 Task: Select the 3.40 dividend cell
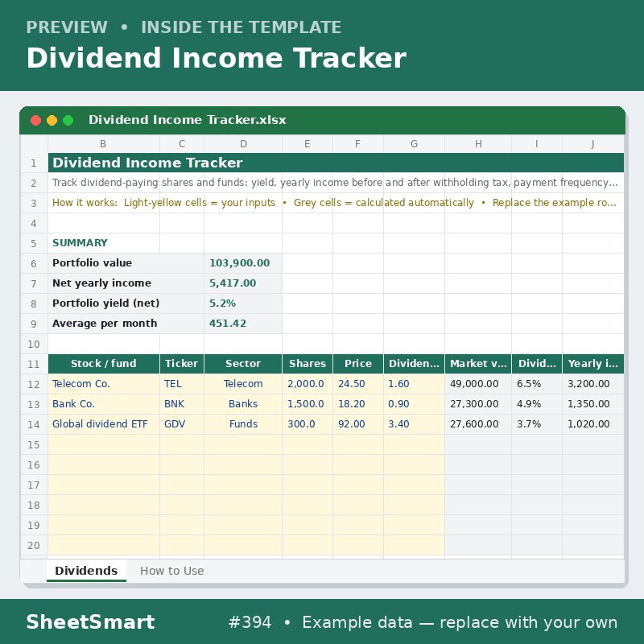pos(414,424)
